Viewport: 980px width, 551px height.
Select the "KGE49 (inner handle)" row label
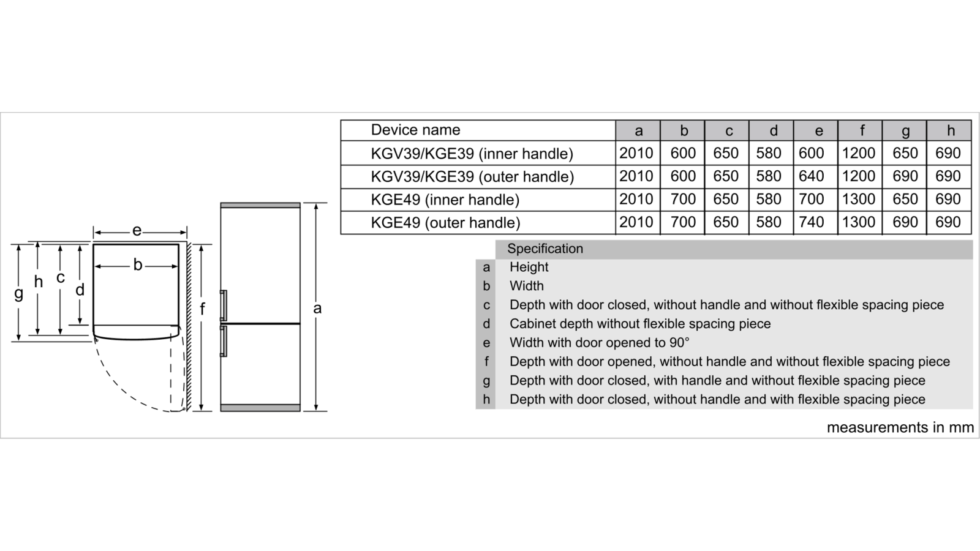coord(445,200)
